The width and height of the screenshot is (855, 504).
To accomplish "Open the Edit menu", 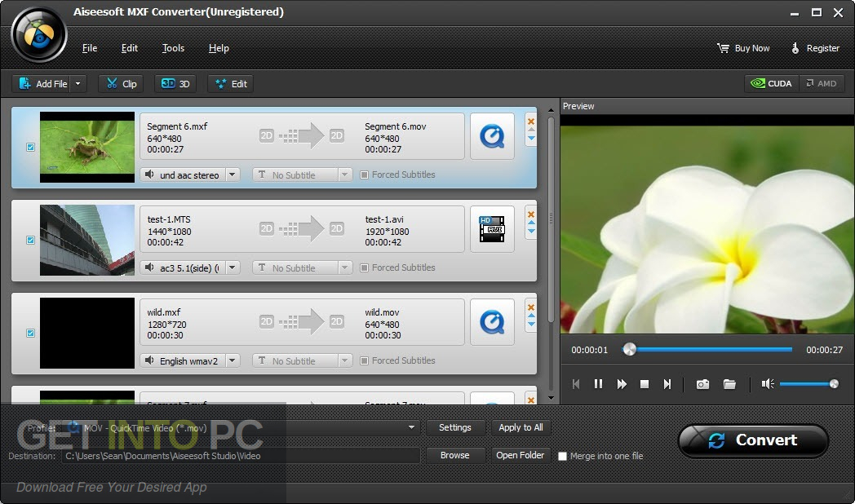I will coord(129,48).
